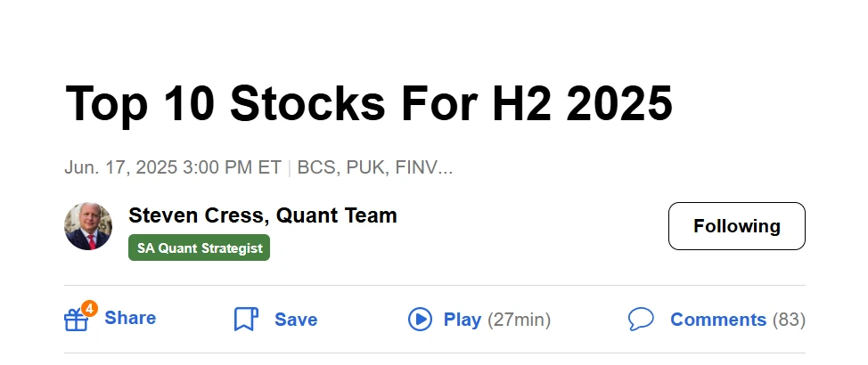This screenshot has height=365, width=868.
Task: Click the speech bubble Comments icon
Action: (x=641, y=320)
